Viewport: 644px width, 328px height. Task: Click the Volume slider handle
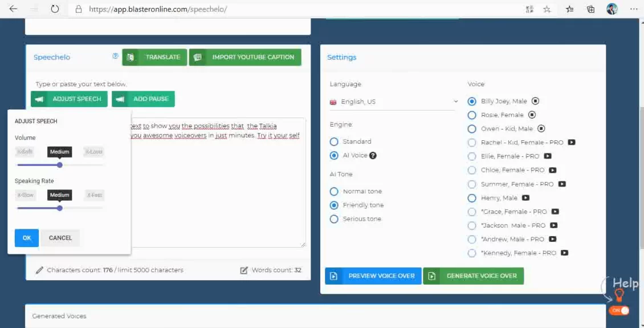pos(59,165)
